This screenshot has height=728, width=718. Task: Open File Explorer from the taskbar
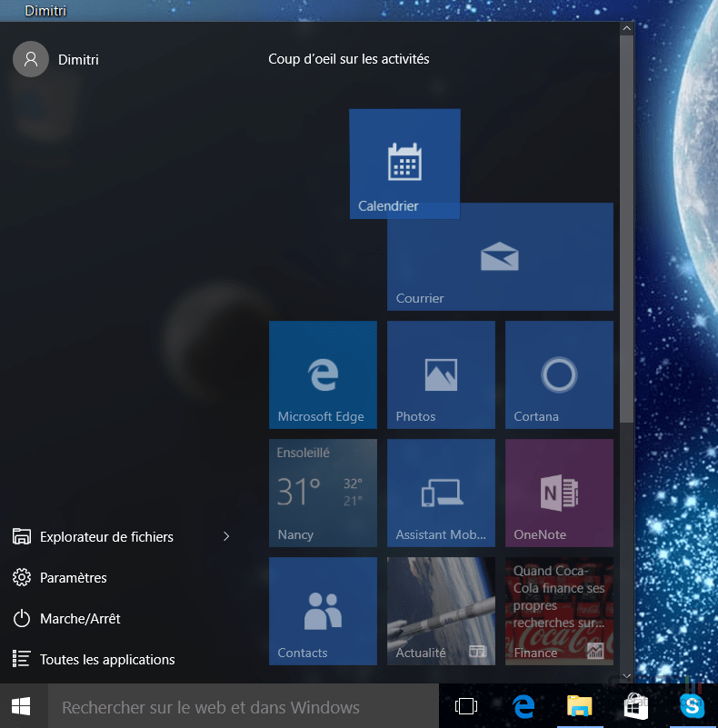point(580,706)
